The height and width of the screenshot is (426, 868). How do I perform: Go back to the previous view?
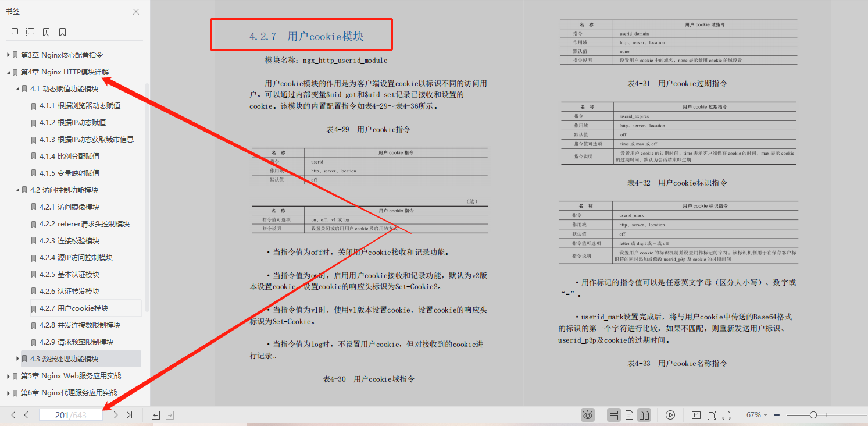pyautogui.click(x=156, y=415)
